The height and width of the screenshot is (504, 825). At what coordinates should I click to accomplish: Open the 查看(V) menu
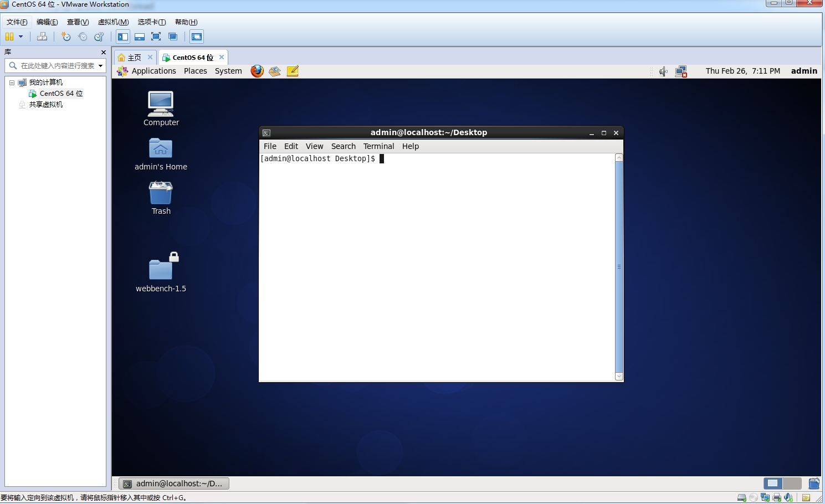[78, 22]
